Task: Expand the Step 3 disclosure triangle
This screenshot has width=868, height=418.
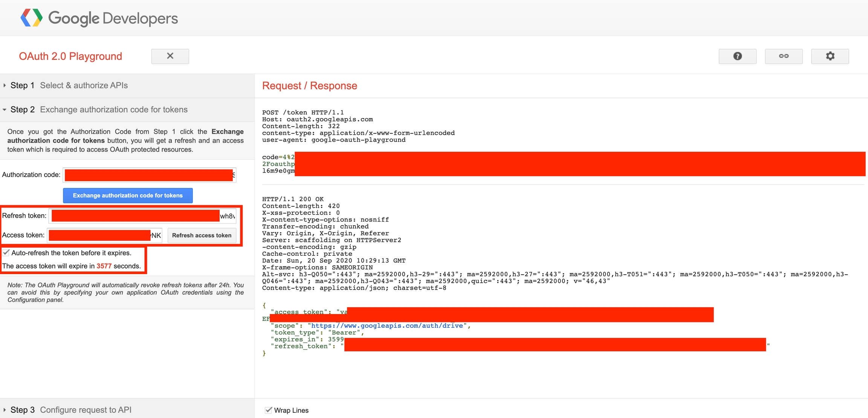Action: (x=5, y=410)
